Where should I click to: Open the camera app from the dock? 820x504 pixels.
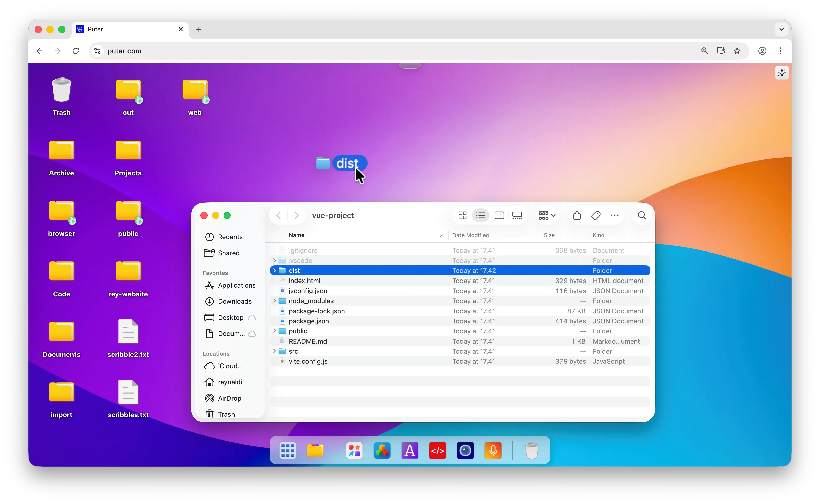tap(465, 450)
